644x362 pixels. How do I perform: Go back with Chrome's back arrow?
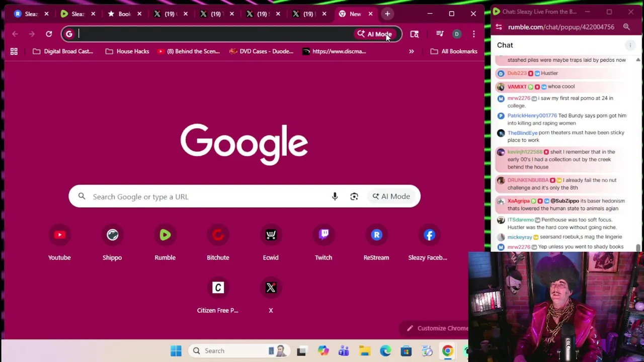[x=15, y=34]
